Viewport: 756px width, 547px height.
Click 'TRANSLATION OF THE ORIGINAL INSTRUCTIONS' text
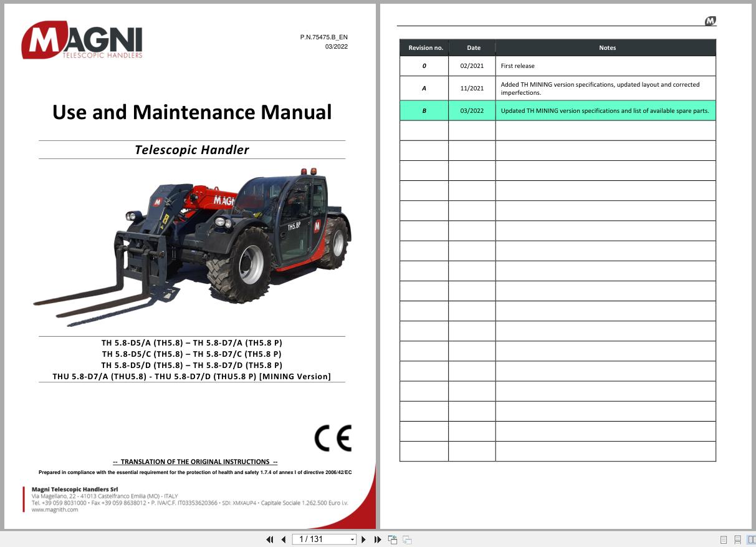(195, 462)
